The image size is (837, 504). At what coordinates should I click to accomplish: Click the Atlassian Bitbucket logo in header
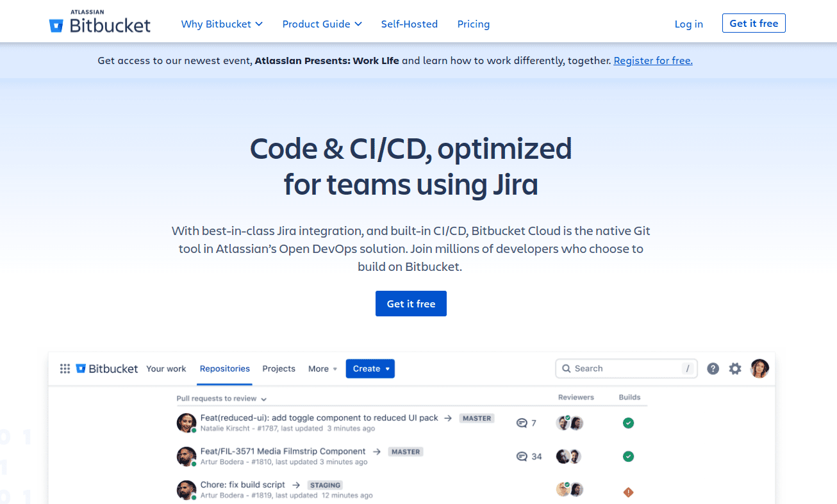(x=100, y=23)
